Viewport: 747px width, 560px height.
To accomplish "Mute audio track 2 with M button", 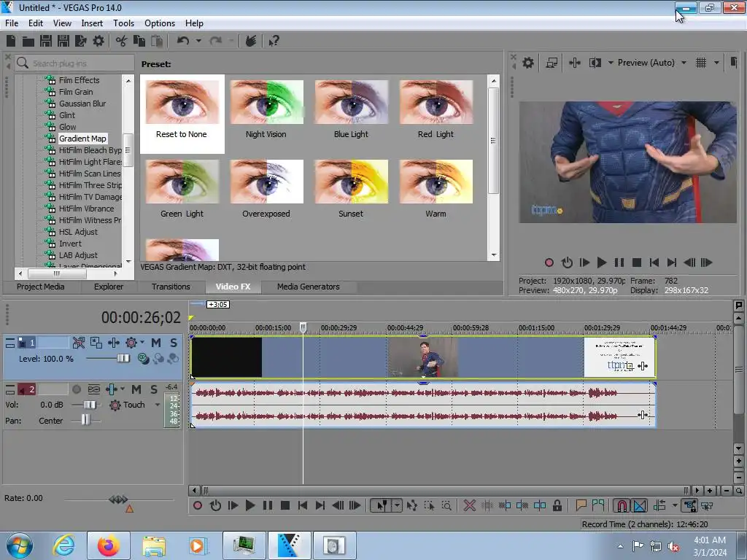I will (x=136, y=389).
